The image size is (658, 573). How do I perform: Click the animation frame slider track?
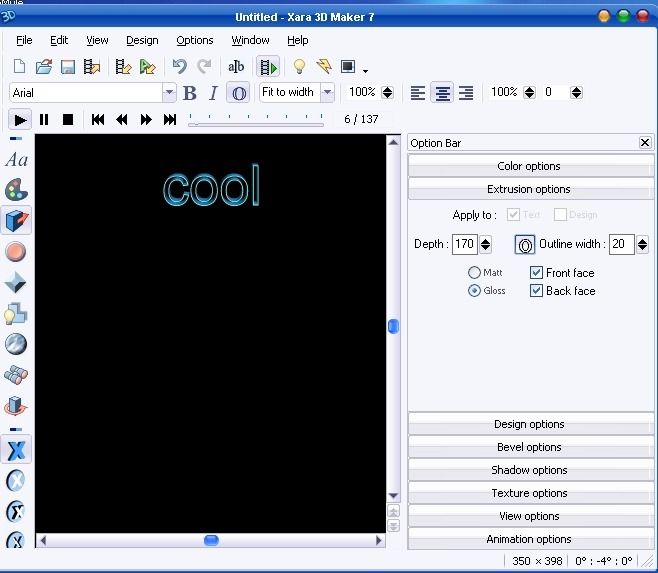click(256, 124)
